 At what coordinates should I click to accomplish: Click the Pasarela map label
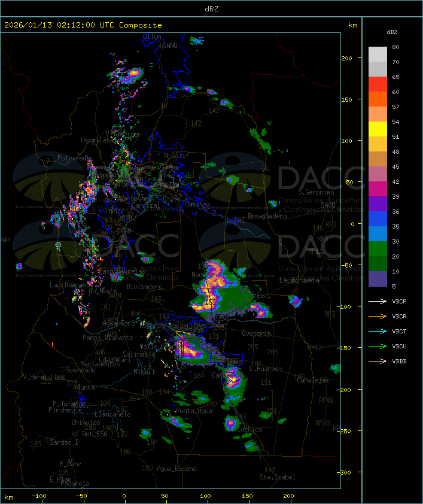pyautogui.click(x=75, y=484)
